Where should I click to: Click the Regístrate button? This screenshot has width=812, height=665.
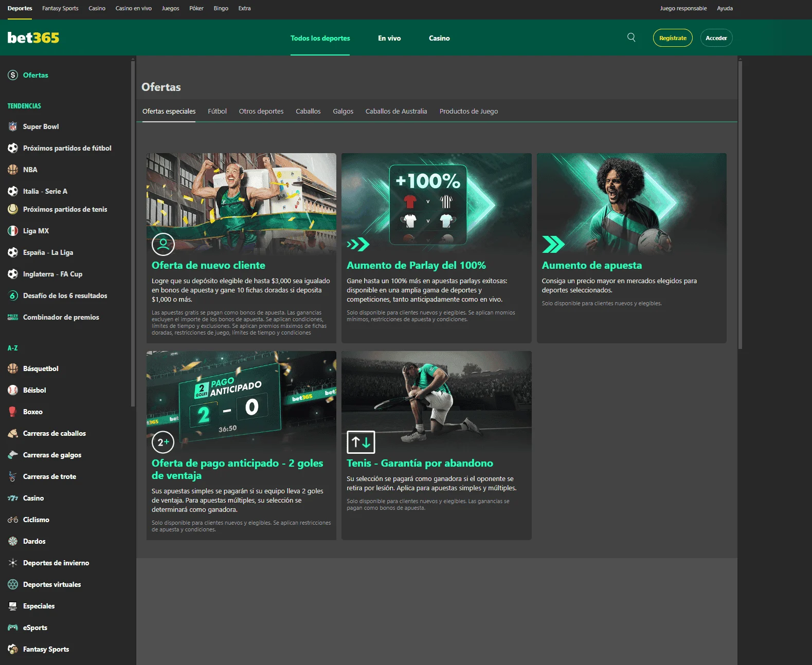click(673, 38)
